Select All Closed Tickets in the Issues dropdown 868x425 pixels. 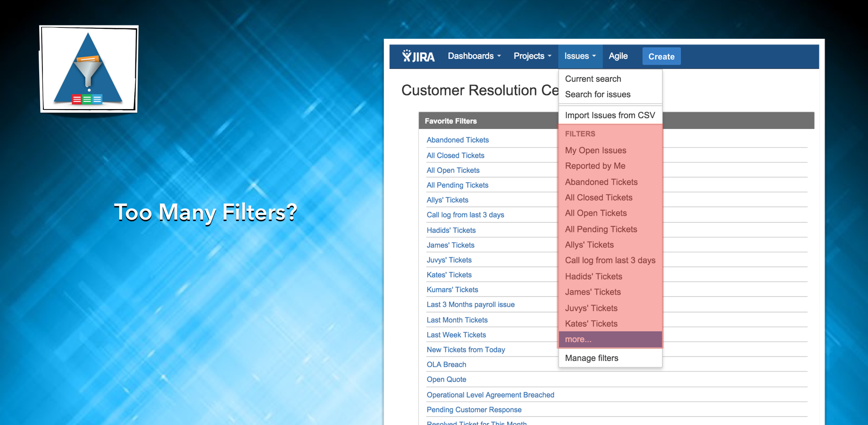[x=610, y=197]
